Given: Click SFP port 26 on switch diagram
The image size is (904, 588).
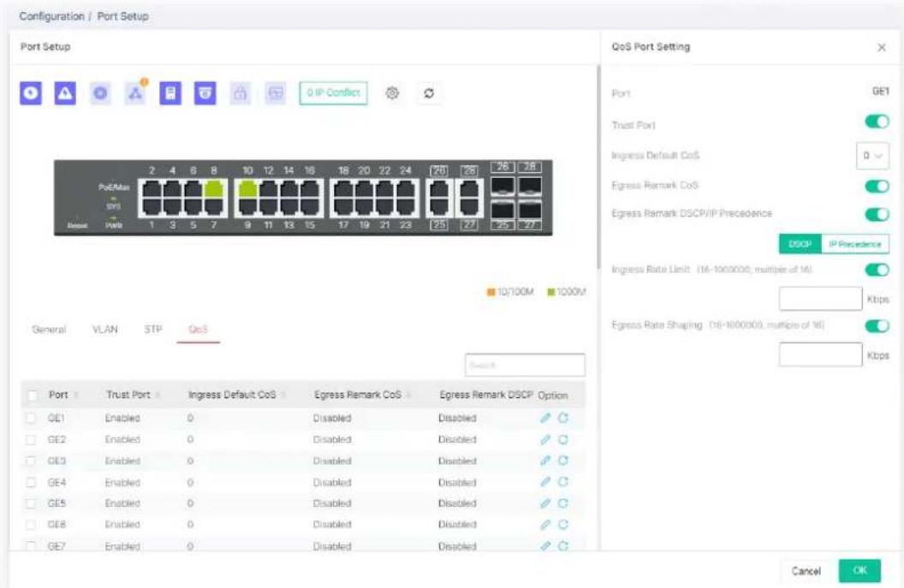Looking at the screenshot, I should 503,187.
